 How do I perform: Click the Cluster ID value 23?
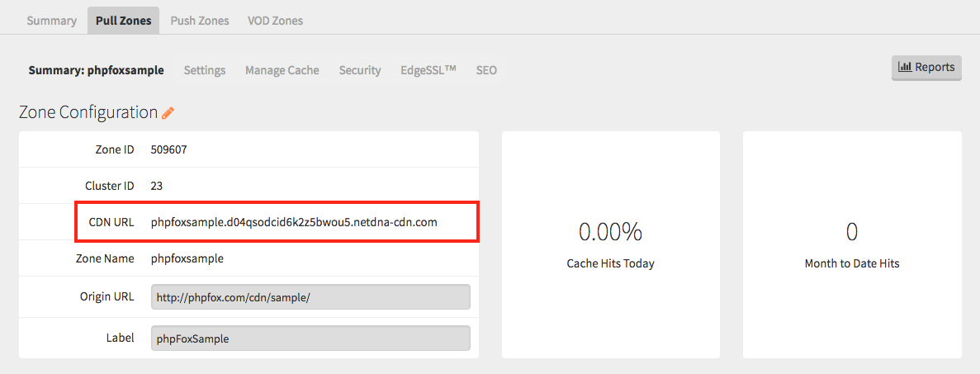coord(157,186)
